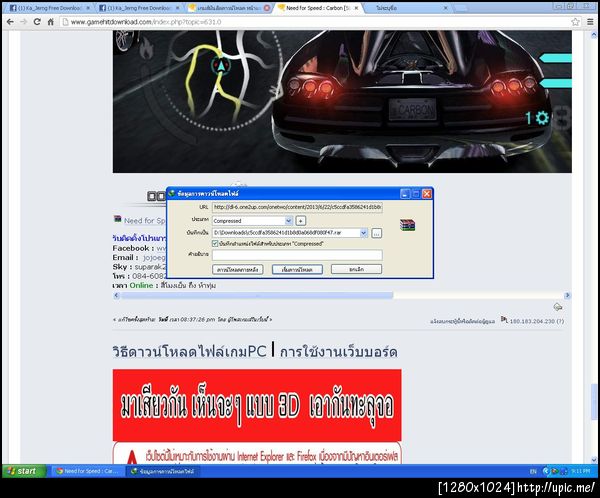Expand the save-as path dropdown

coord(364,233)
